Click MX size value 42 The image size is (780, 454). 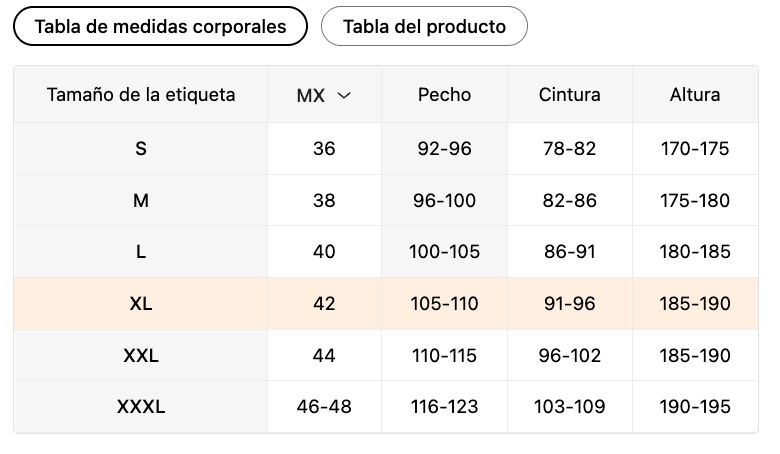coord(324,304)
